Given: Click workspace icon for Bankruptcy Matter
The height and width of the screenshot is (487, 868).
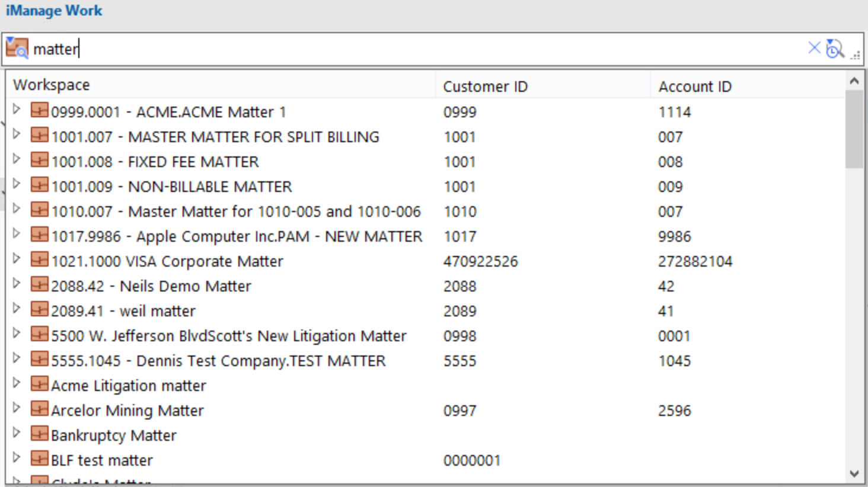Looking at the screenshot, I should [40, 434].
